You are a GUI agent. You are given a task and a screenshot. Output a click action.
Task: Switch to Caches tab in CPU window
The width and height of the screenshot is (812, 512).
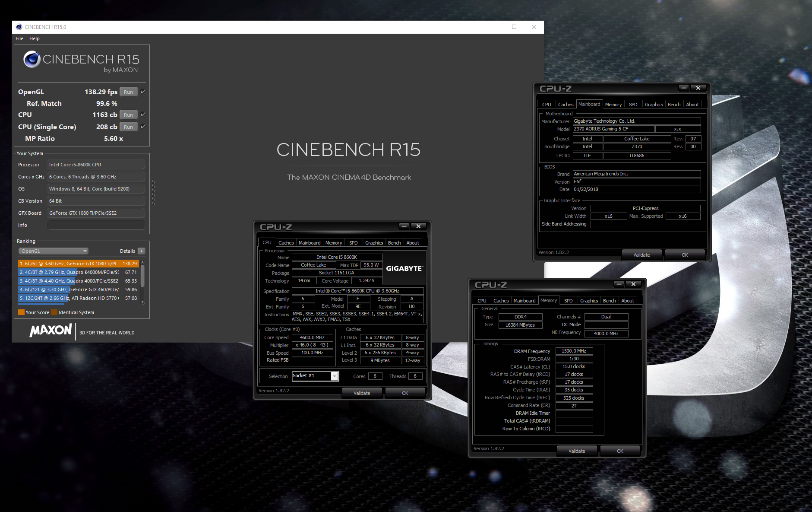pyautogui.click(x=286, y=243)
